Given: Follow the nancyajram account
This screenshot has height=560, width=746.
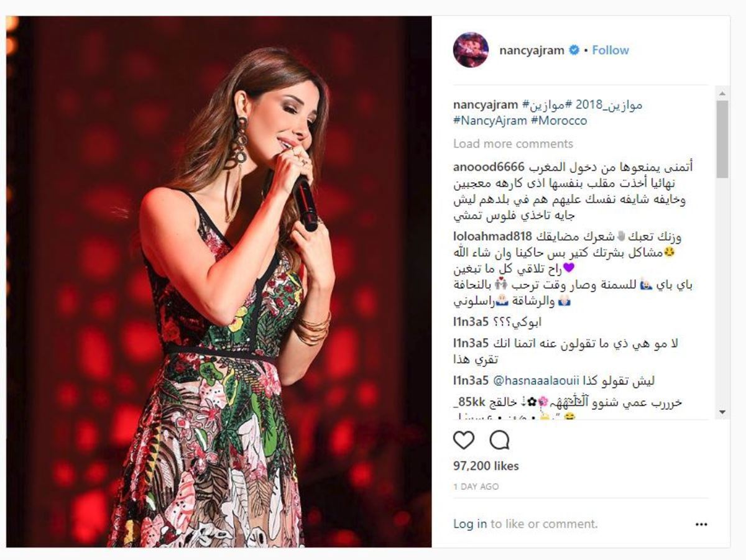Looking at the screenshot, I should point(610,50).
